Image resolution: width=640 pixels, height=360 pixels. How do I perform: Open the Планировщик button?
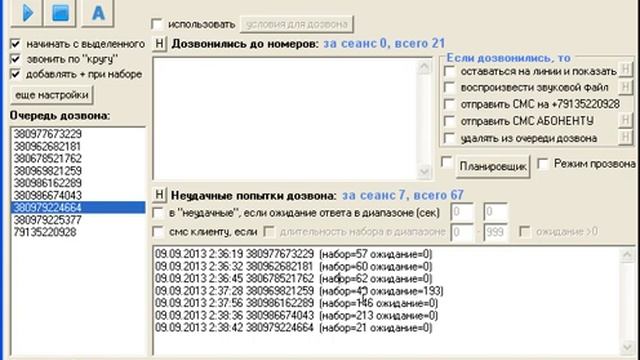point(493,167)
